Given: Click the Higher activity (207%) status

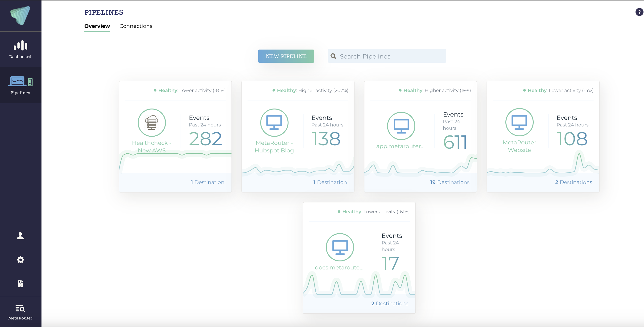Looking at the screenshot, I should pyautogui.click(x=323, y=90).
